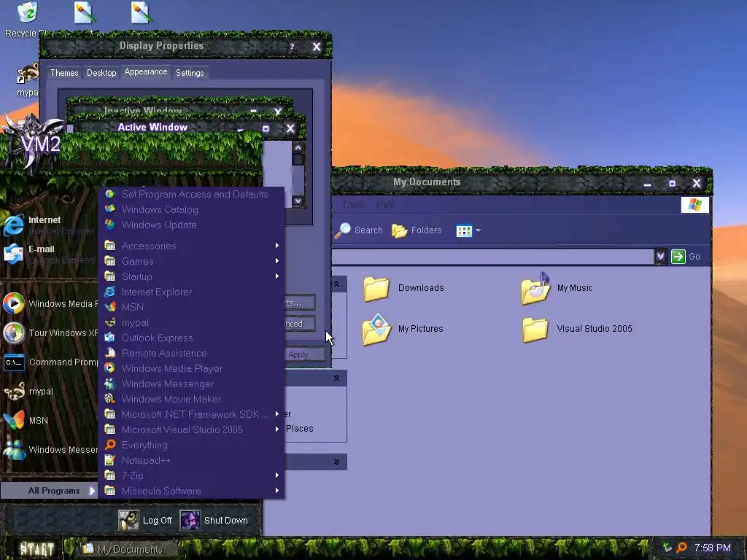Screen dimensions: 747x560
Task: Open pinned Internet Explorer in Start menu
Action: pos(49,225)
